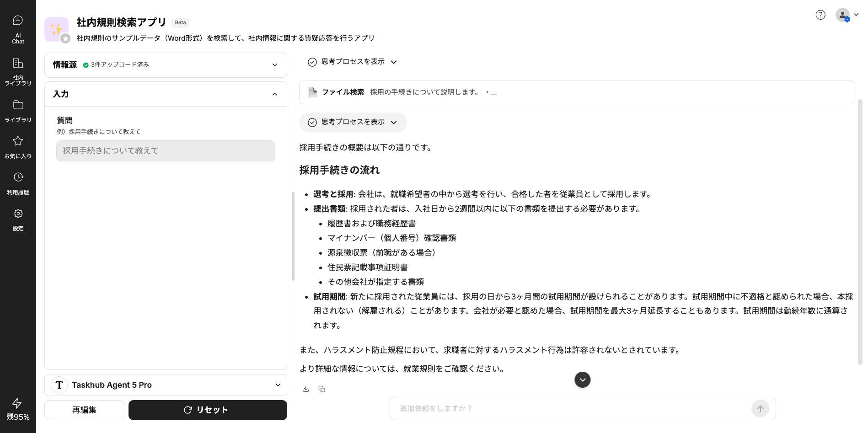Click the 追加依頼をしますか？ input field
The image size is (868, 433).
point(572,408)
